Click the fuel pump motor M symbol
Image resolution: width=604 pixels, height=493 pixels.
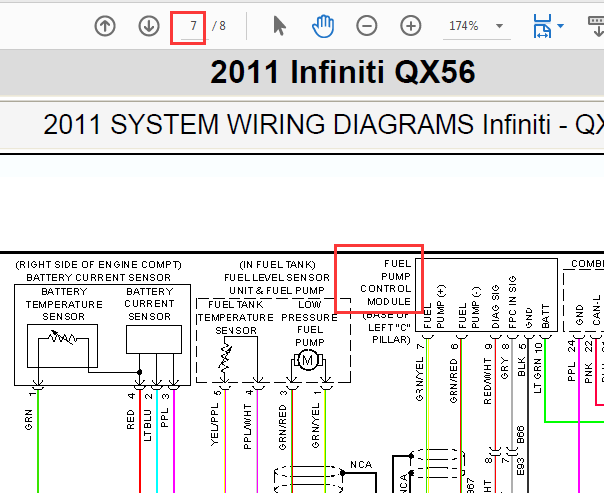click(308, 361)
